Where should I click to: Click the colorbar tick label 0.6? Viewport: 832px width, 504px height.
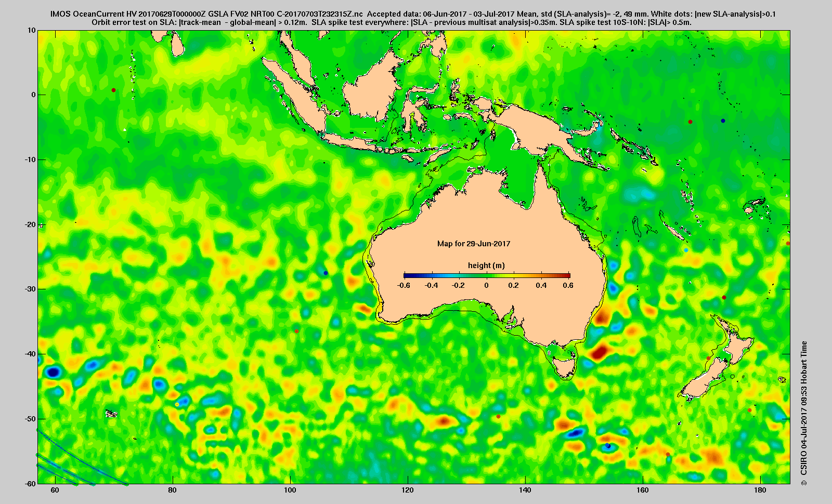tap(568, 285)
